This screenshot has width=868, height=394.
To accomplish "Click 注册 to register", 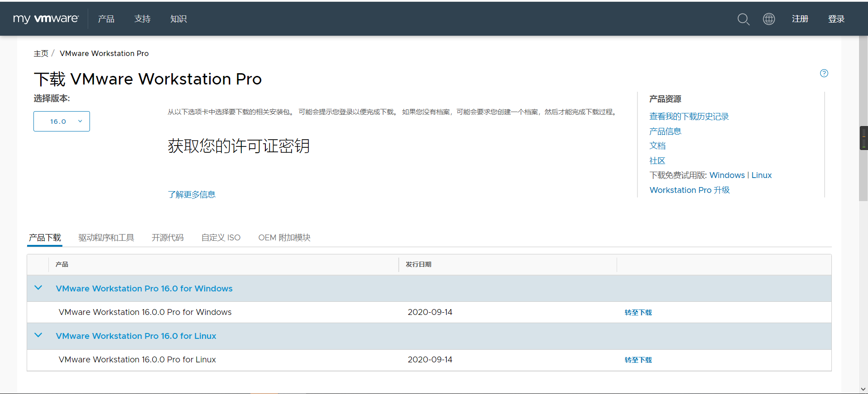I will coord(800,19).
